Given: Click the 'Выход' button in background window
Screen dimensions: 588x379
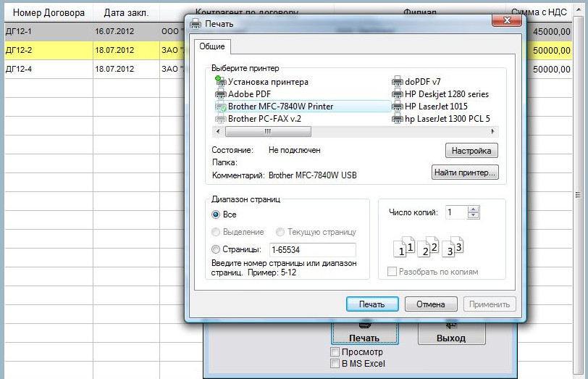Looking at the screenshot, I should pyautogui.click(x=452, y=333).
